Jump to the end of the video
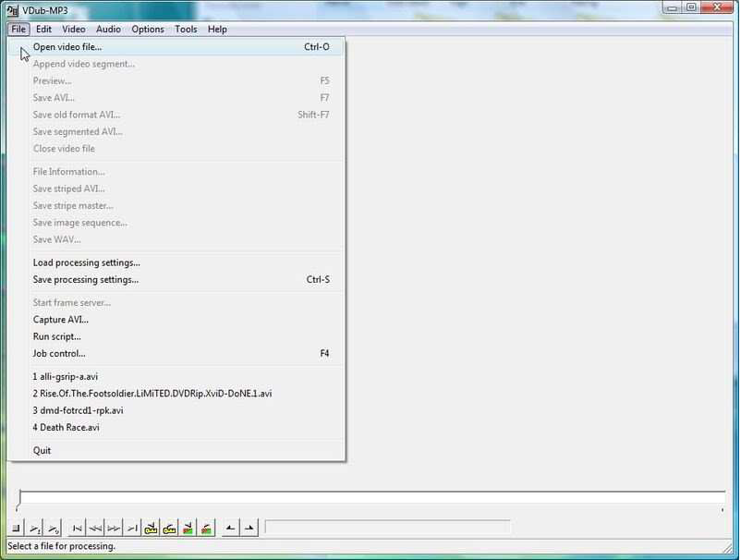Viewport: 753px width, 560px height. (132, 529)
